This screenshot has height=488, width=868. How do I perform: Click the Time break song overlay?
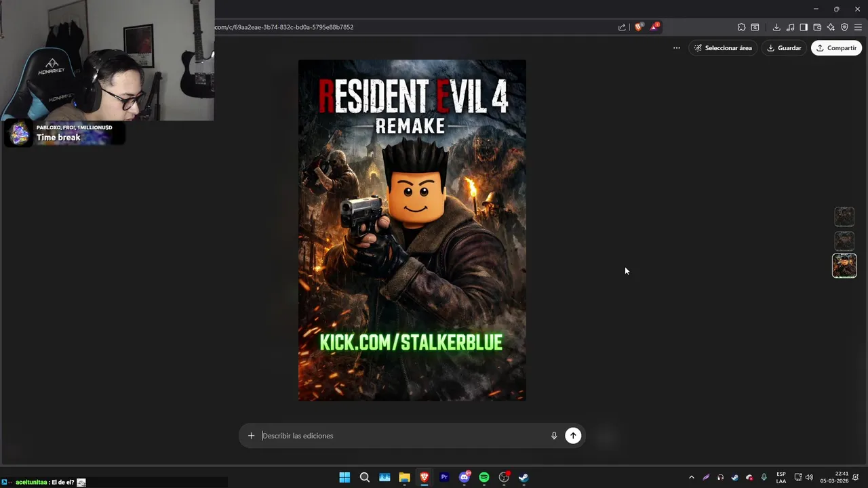click(65, 134)
